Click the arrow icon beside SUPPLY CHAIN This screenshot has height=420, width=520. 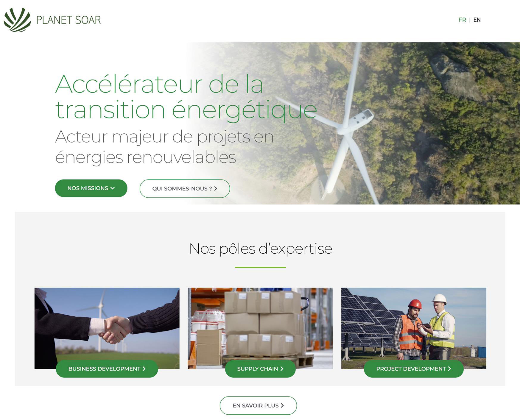[x=282, y=369]
